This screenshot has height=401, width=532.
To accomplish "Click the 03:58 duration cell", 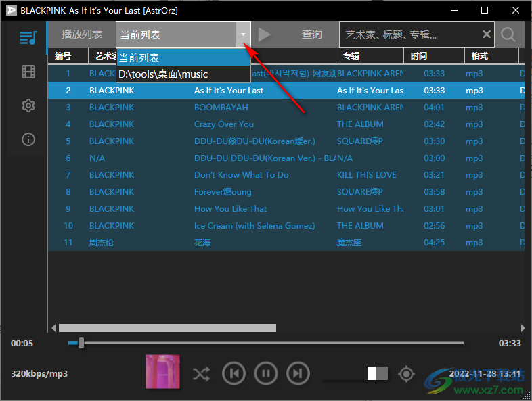I will coord(435,192).
